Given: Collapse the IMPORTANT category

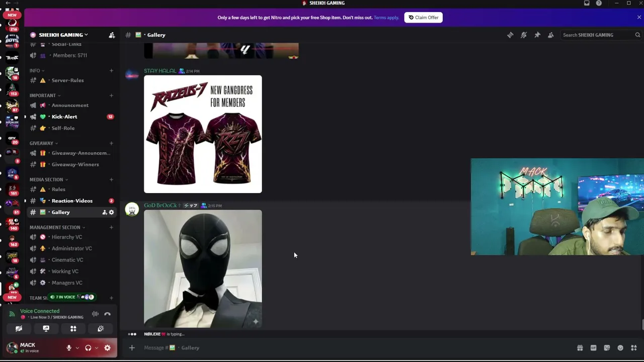Looking at the screenshot, I should [x=45, y=96].
